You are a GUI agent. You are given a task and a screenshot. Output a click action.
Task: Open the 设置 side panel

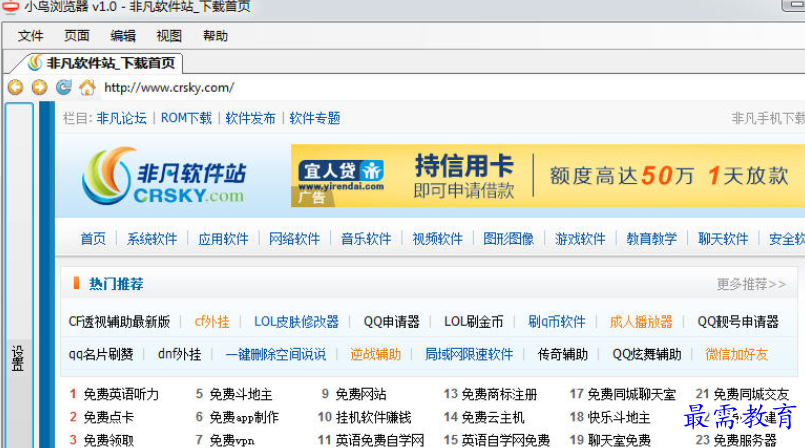click(18, 358)
